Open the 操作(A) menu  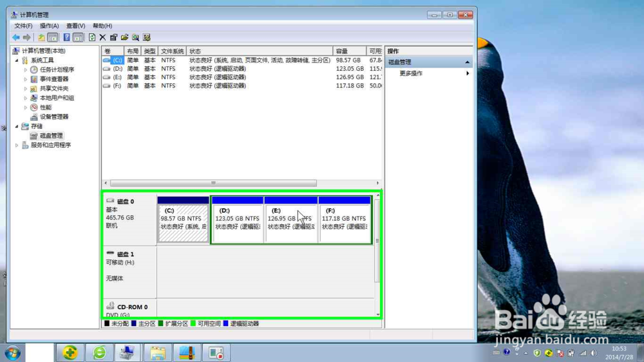coord(50,26)
